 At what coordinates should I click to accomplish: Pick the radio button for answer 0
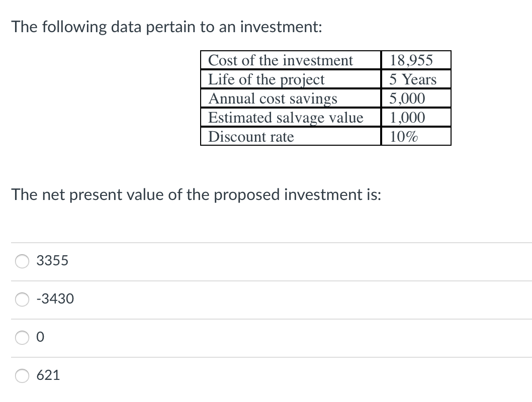tap(23, 338)
